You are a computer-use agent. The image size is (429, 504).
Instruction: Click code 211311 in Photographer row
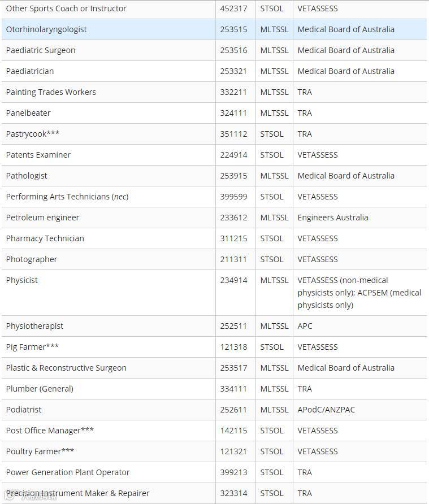pyautogui.click(x=233, y=259)
